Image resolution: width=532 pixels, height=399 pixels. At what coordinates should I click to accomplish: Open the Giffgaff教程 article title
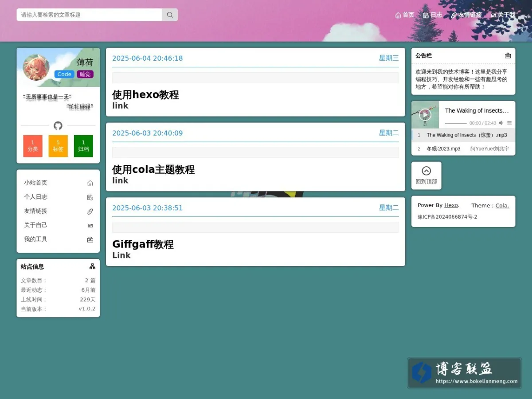pyautogui.click(x=143, y=244)
